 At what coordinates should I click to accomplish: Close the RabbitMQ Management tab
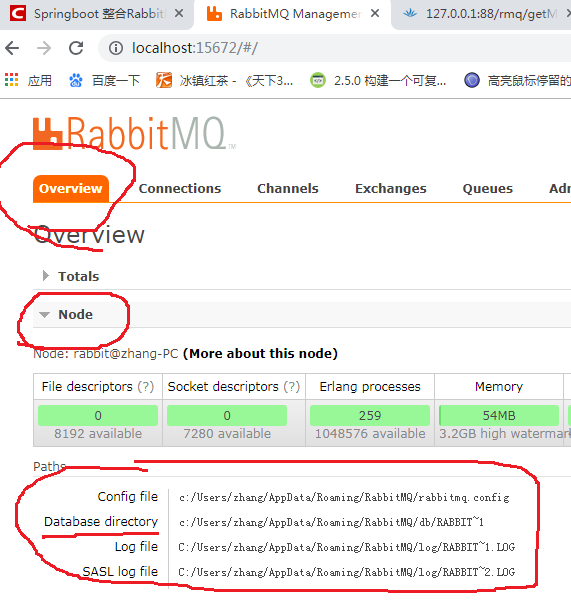click(374, 14)
